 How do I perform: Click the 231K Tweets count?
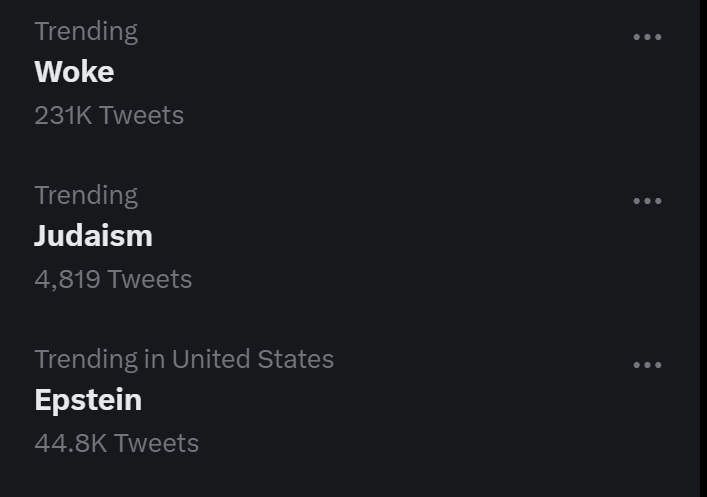(x=109, y=115)
